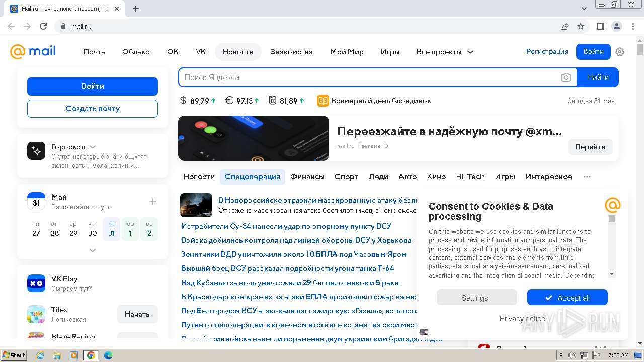Open Облако in the top navigation
The height and width of the screenshot is (362, 644).
[136, 52]
